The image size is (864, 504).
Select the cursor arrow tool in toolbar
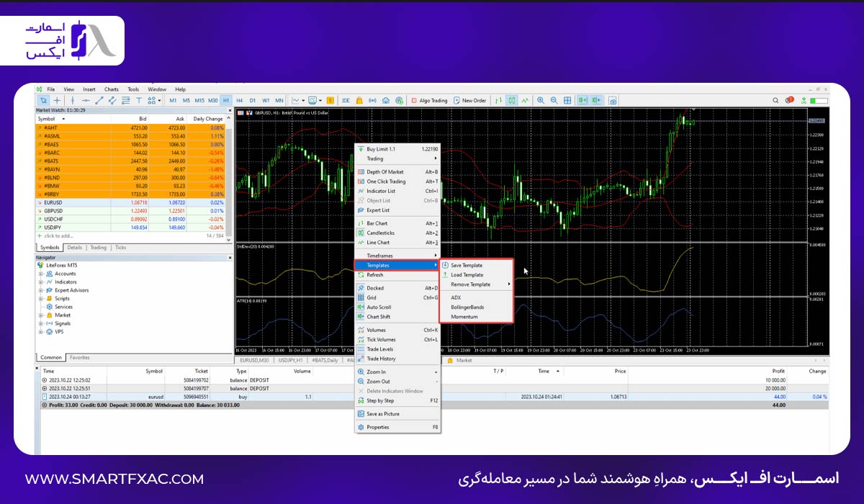(x=42, y=100)
